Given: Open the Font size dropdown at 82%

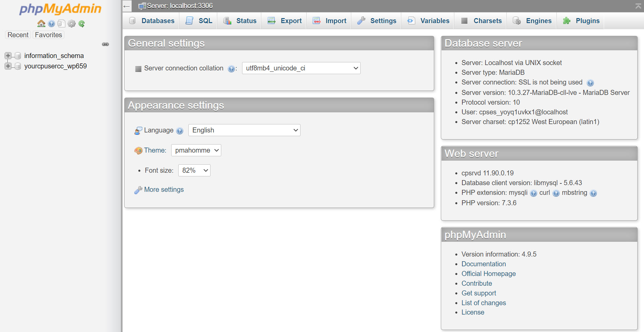Looking at the screenshot, I should (194, 170).
